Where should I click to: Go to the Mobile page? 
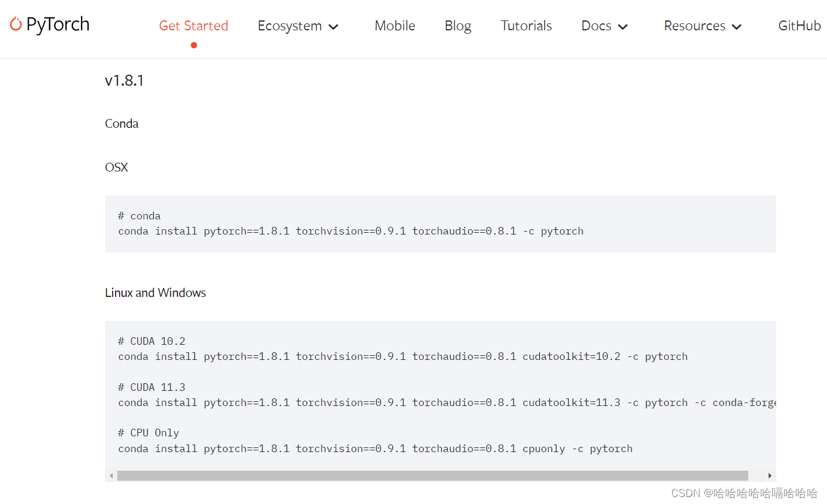(x=395, y=26)
